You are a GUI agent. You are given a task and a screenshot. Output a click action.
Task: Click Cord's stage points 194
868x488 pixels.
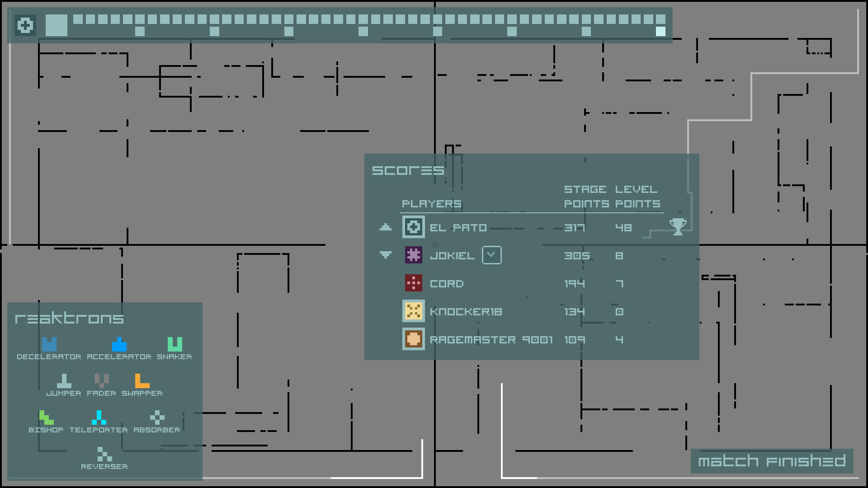point(575,284)
